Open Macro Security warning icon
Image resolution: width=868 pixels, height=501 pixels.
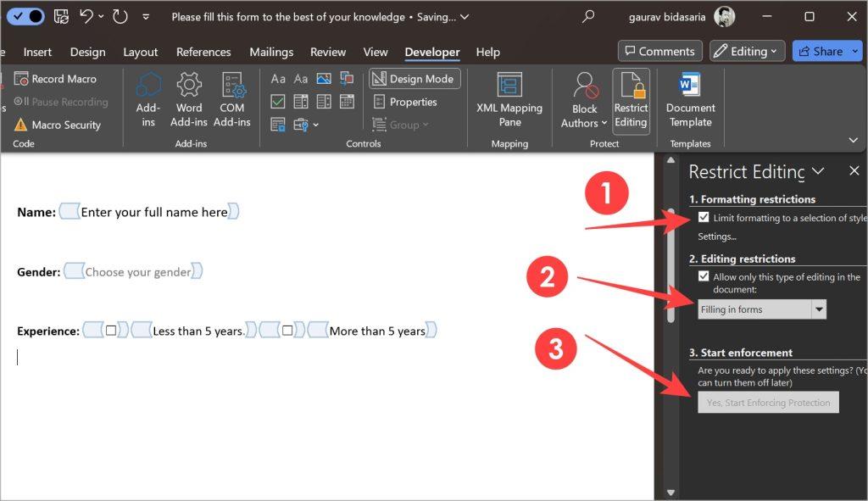[x=20, y=125]
